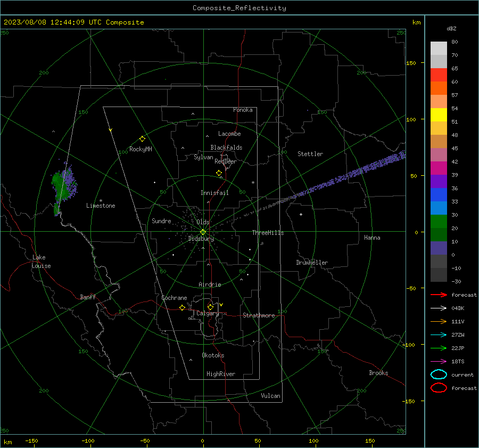The width and height of the screenshot is (479, 448).
Task: Click the Blackfalds label
Action: coord(226,148)
